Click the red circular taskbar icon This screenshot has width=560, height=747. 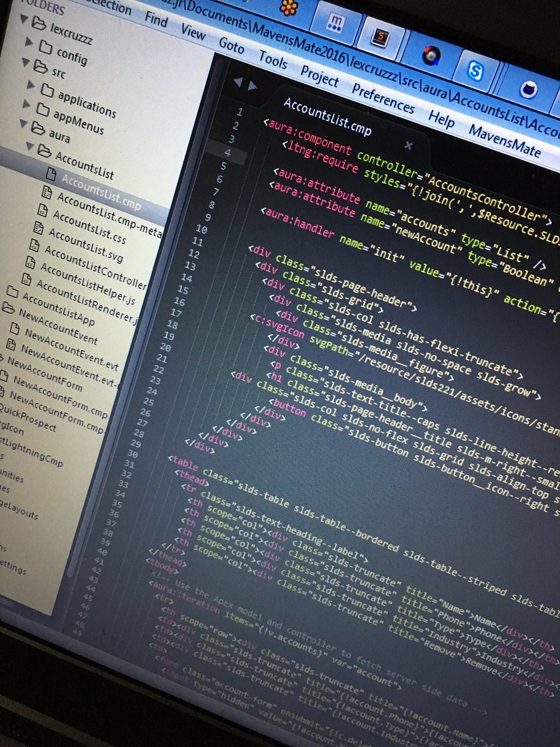point(430,56)
